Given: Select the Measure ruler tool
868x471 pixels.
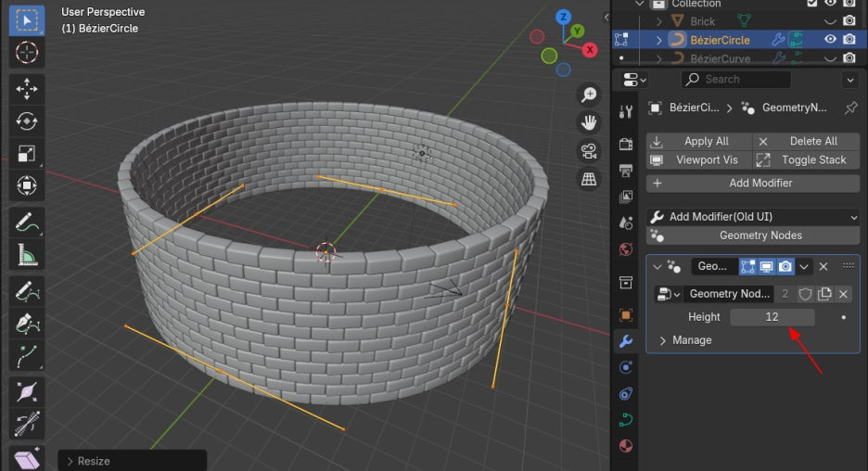Looking at the screenshot, I should [27, 255].
